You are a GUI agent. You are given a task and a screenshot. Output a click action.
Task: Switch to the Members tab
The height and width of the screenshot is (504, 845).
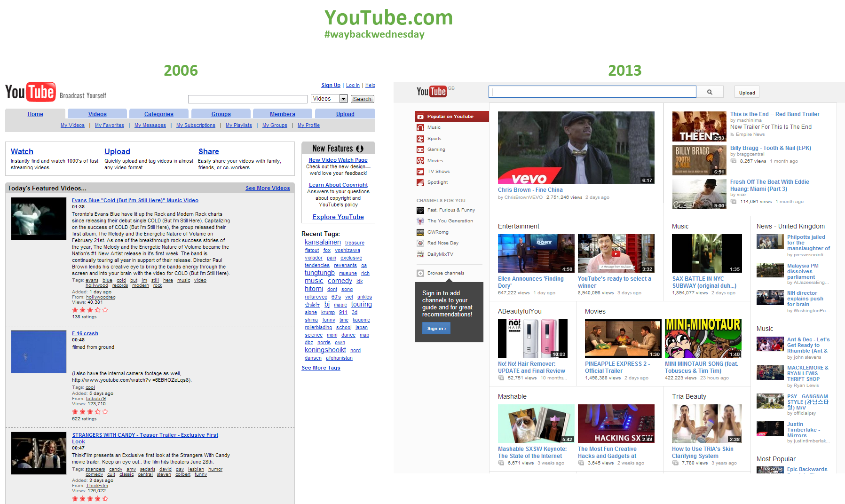pyautogui.click(x=283, y=114)
